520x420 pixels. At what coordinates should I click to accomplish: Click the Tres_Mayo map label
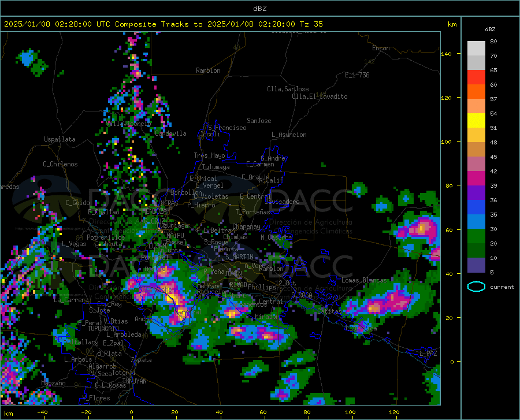tap(209, 155)
